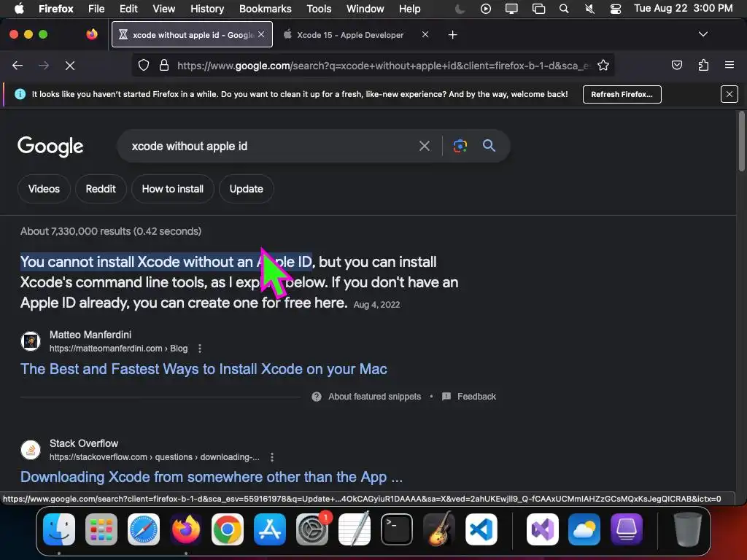Open the File menu
747x560 pixels.
coord(96,9)
